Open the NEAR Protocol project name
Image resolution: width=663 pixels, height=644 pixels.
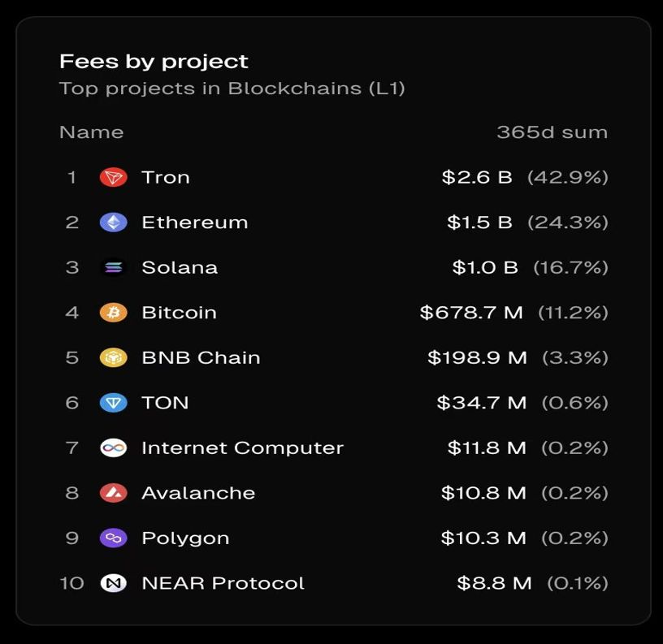tap(223, 583)
